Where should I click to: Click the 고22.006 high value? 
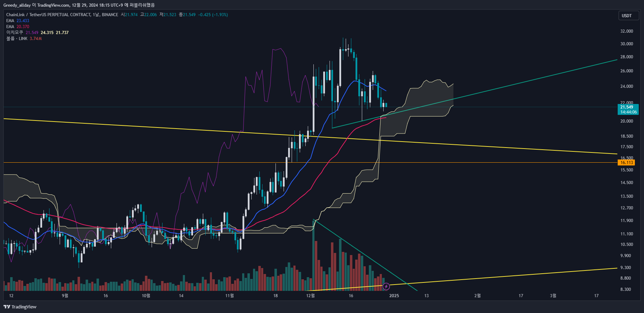click(148, 15)
